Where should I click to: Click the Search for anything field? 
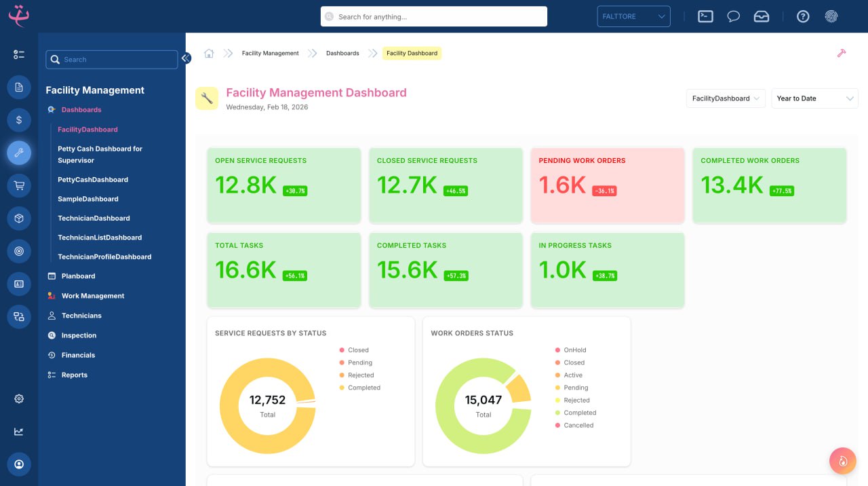(x=434, y=16)
